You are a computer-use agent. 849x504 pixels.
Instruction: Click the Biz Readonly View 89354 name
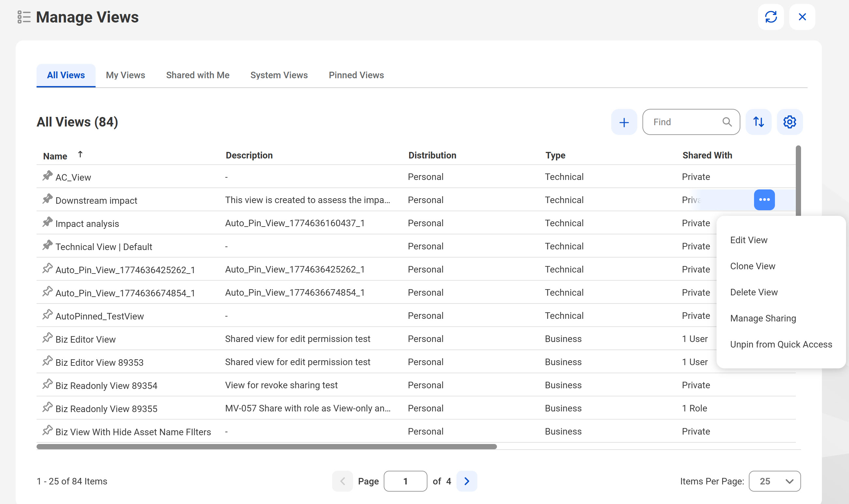click(106, 386)
